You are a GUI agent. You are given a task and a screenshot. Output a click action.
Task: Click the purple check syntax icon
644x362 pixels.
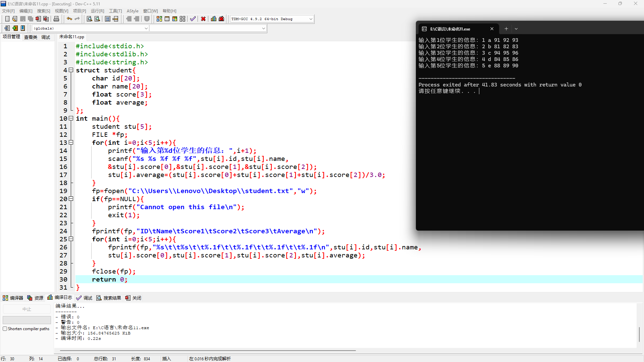pyautogui.click(x=193, y=19)
